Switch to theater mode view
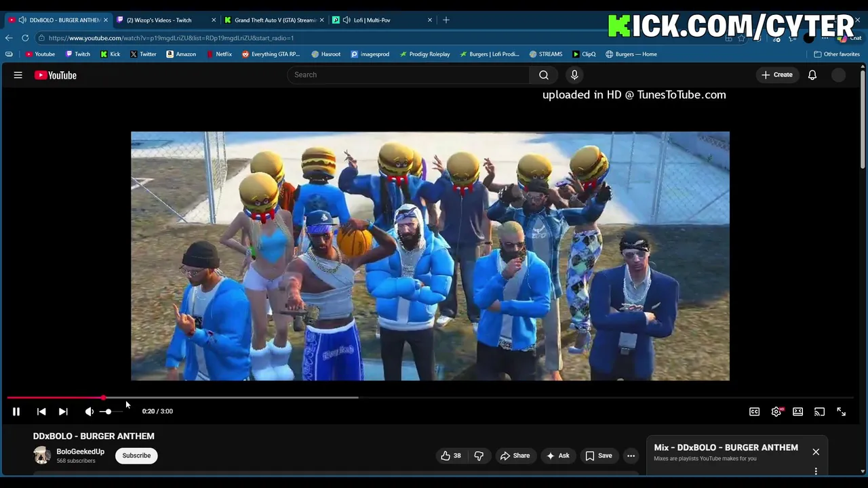This screenshot has width=868, height=488. click(x=798, y=411)
